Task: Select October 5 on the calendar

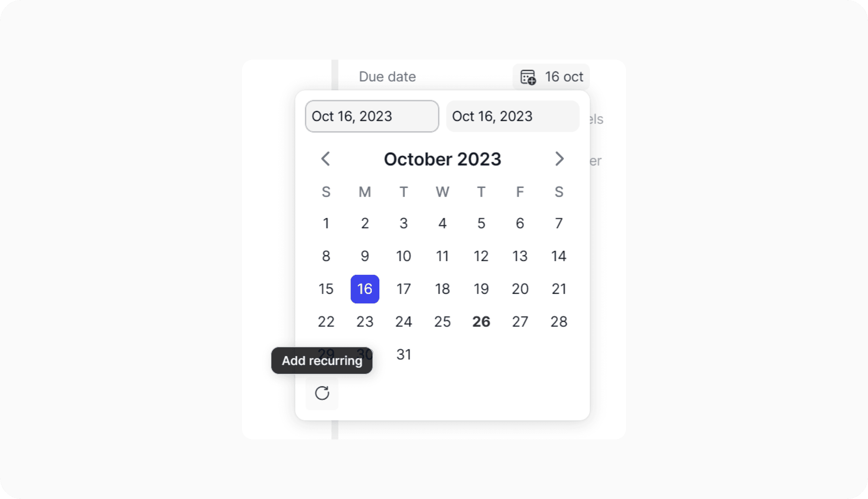Action: coord(481,222)
